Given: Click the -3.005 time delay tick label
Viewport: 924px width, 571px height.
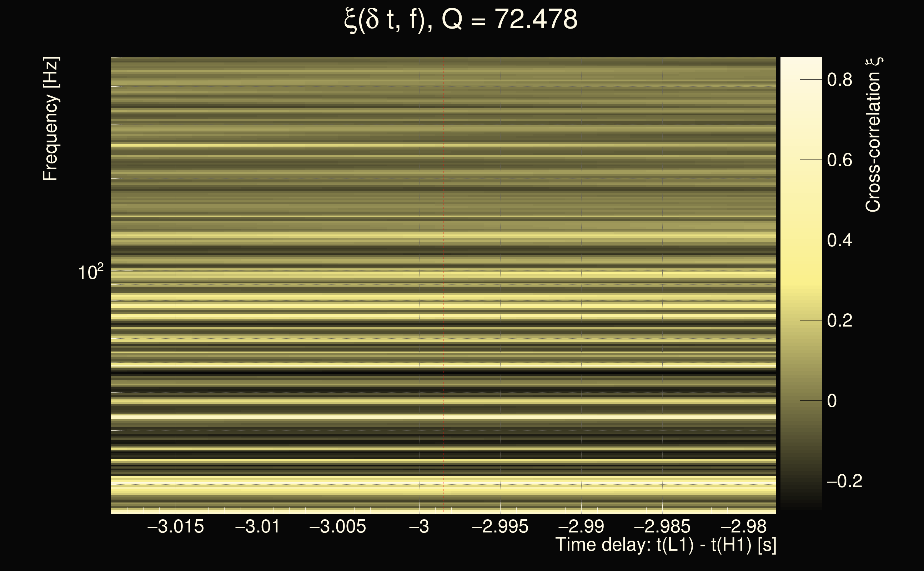Looking at the screenshot, I should pyautogui.click(x=338, y=526).
